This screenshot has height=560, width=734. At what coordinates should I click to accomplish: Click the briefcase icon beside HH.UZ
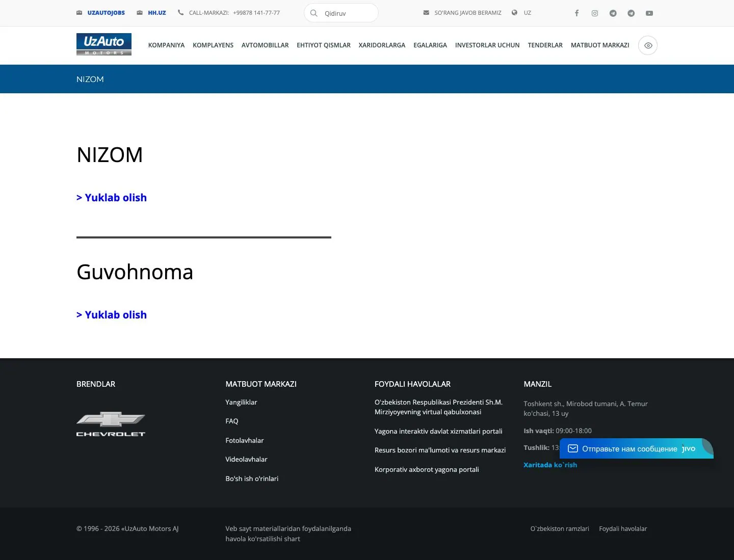(x=140, y=13)
